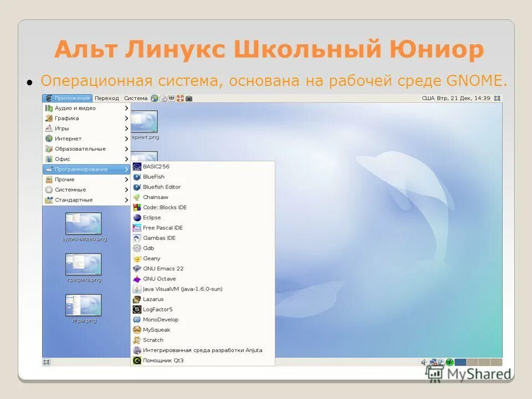Screen dimensions: 532x399
Task: Click the lifebuoy help panel icon
Action: [x=180, y=98]
